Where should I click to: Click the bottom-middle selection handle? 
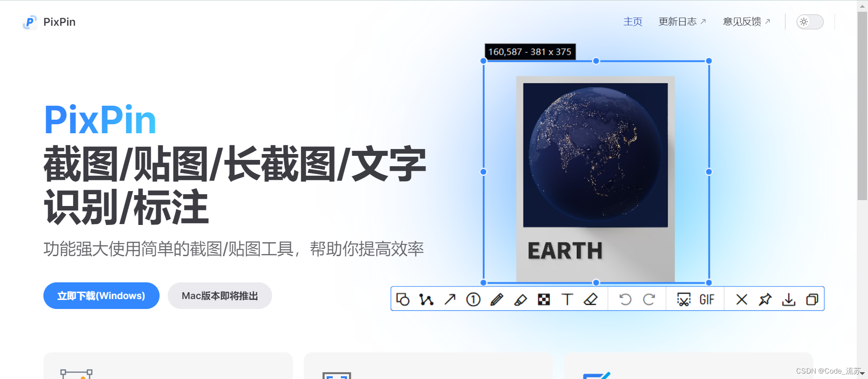596,283
